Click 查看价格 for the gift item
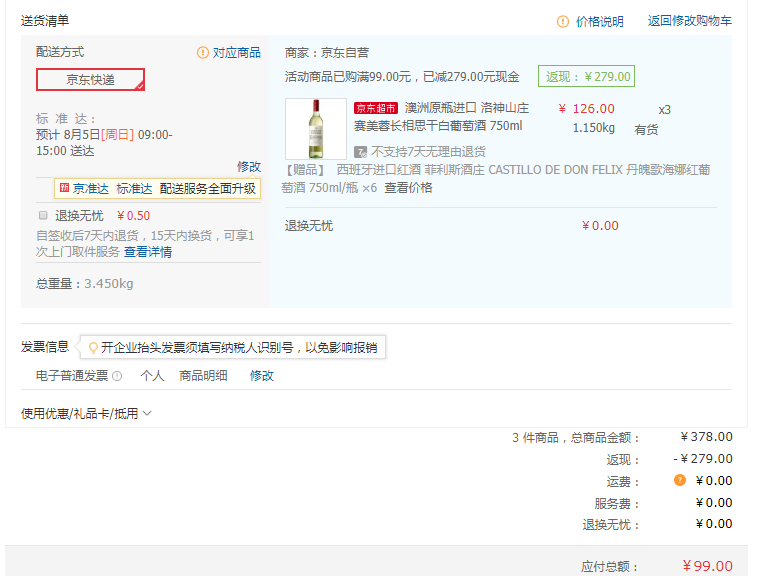Viewport: 760px width, 576px height. (408, 188)
